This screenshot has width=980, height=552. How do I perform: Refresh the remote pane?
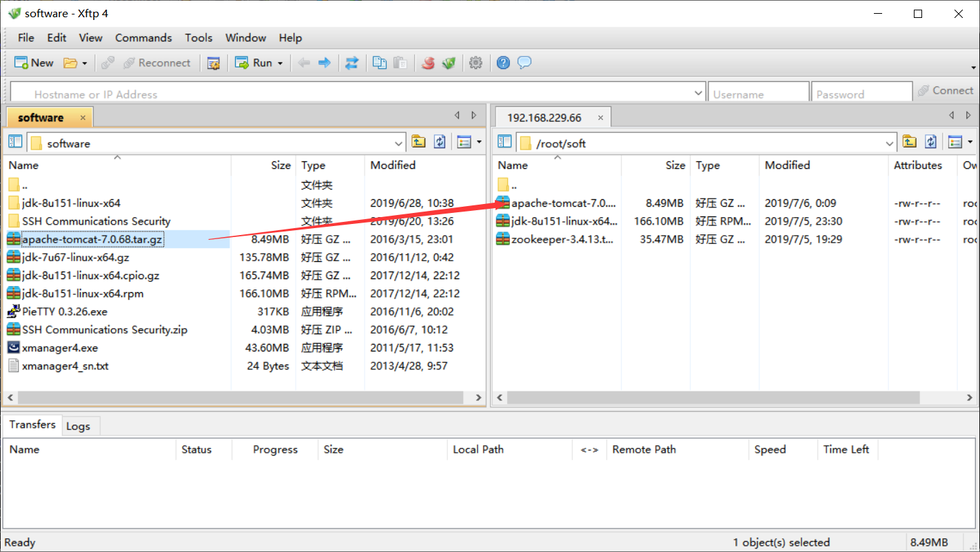pyautogui.click(x=931, y=142)
